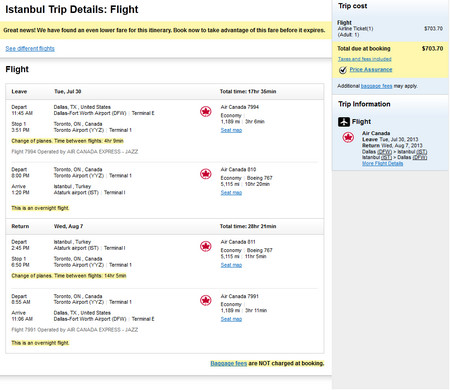Open the More Flight Details link
The image size is (450, 390).
[383, 163]
